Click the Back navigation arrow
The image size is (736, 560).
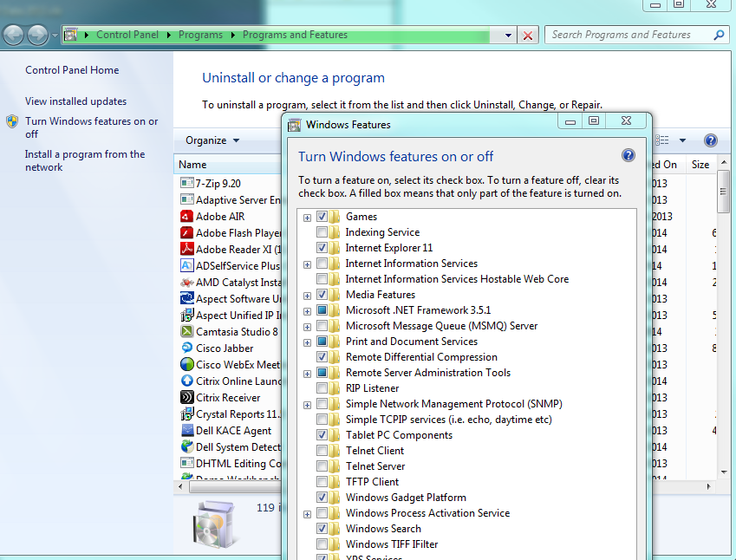pyautogui.click(x=13, y=36)
